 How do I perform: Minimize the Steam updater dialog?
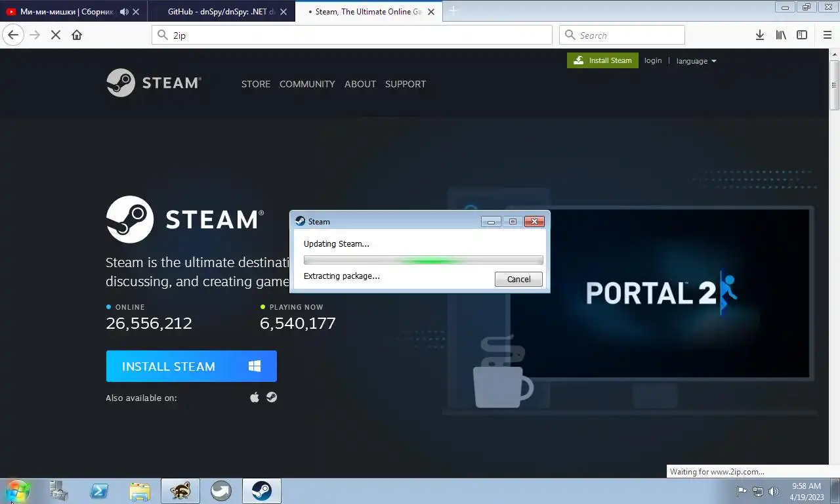(491, 222)
